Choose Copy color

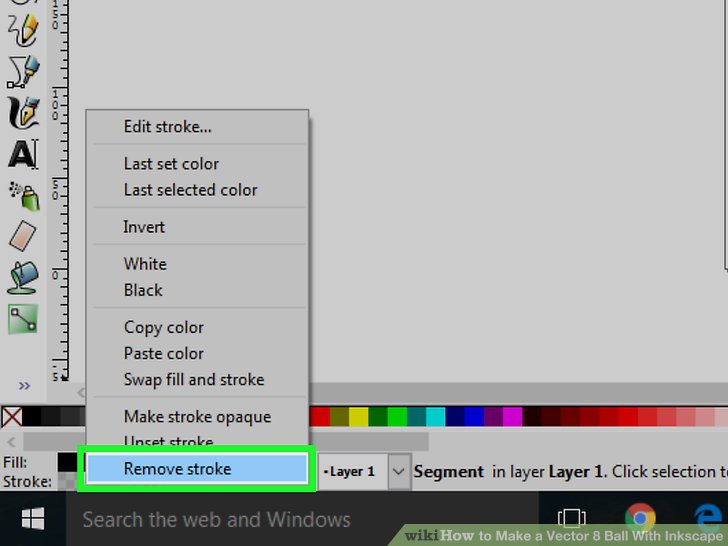point(198,327)
